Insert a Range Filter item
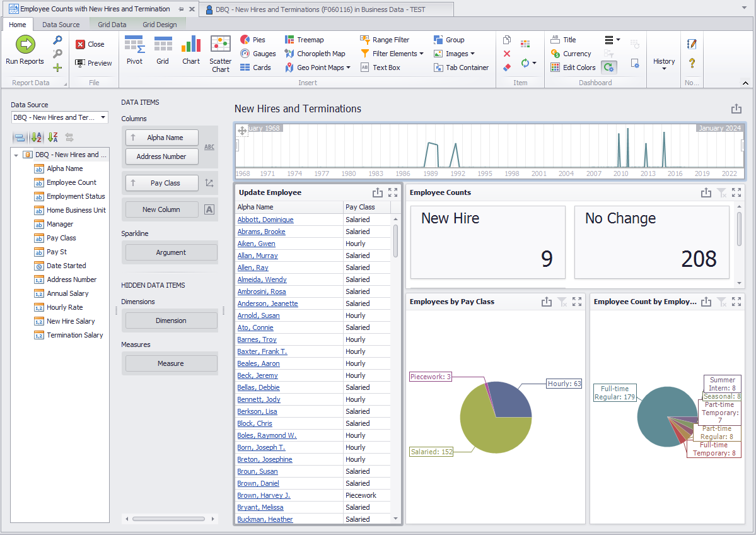This screenshot has width=756, height=535. pyautogui.click(x=385, y=40)
